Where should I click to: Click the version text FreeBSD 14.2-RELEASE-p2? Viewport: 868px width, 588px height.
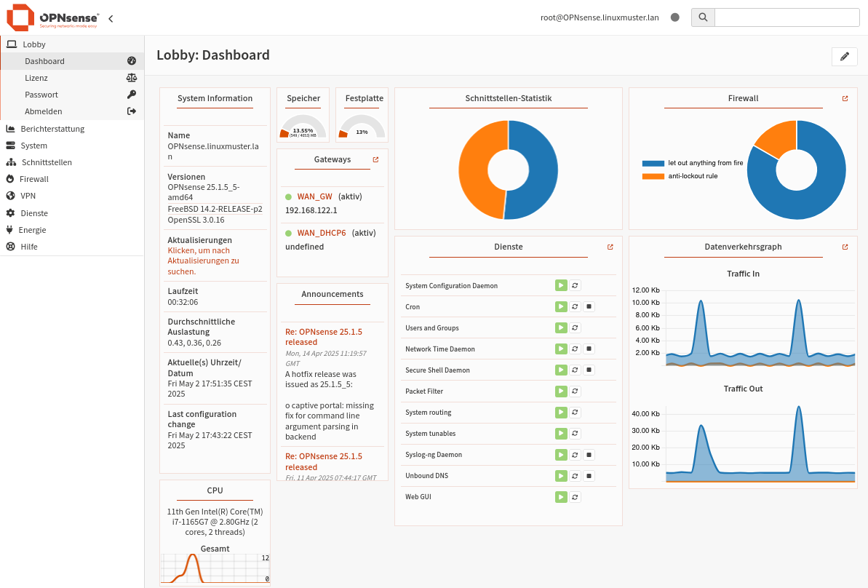pos(215,210)
